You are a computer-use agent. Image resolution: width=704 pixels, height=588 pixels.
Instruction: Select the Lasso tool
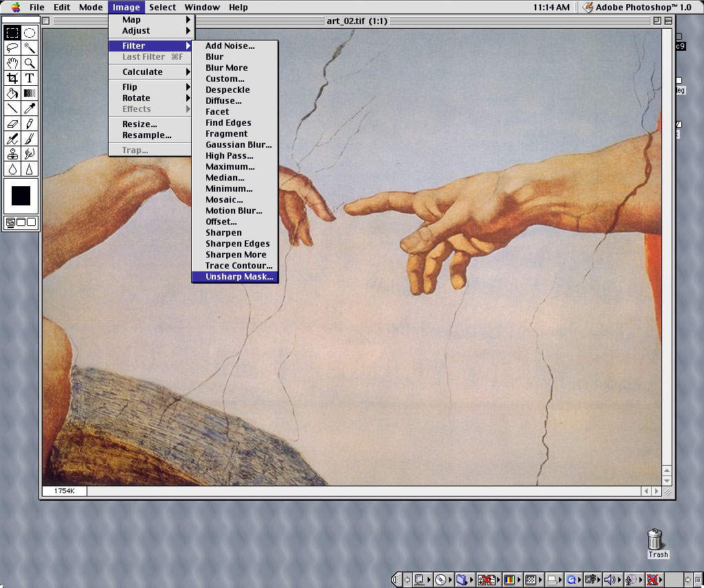click(x=12, y=48)
